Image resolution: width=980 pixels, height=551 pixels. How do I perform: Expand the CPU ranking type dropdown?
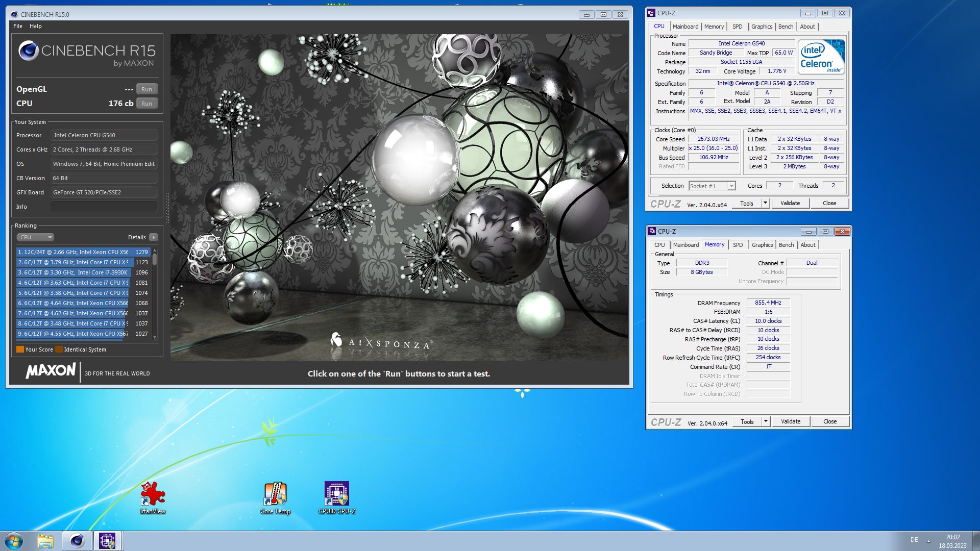pyautogui.click(x=35, y=237)
